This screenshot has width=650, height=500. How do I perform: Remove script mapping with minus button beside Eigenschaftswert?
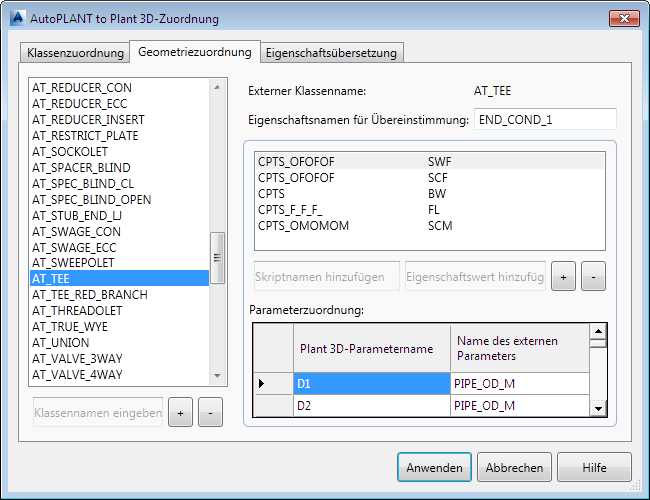click(x=593, y=276)
